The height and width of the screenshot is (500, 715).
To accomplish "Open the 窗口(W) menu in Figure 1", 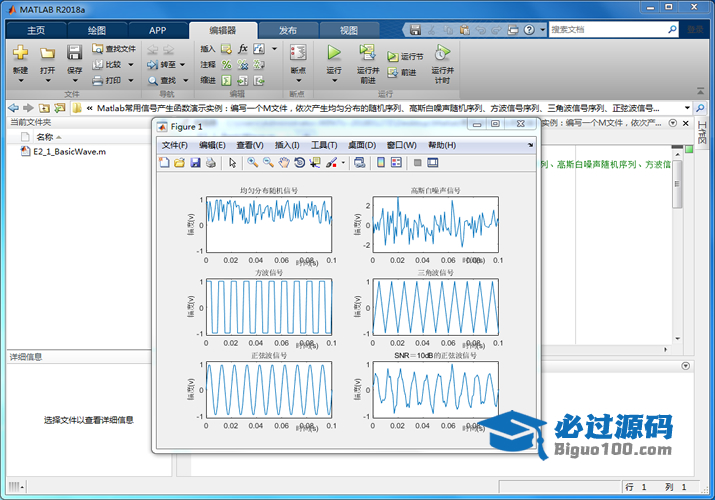I will tap(401, 145).
